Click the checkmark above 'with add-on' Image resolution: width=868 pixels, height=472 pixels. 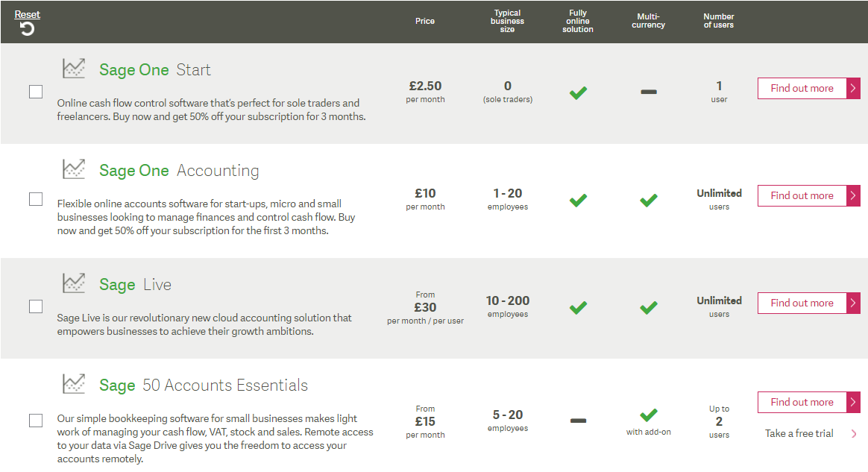point(648,415)
